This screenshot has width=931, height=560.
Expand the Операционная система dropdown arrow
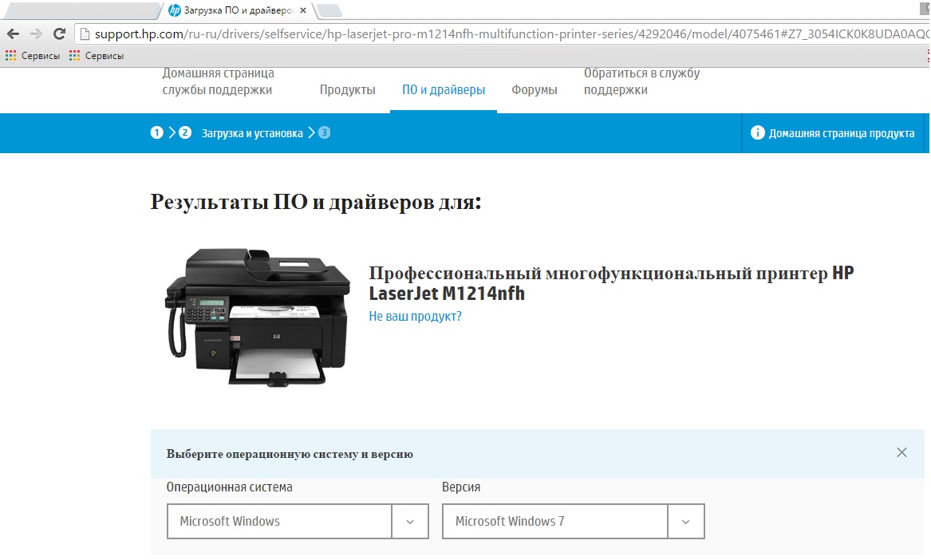[x=410, y=522]
